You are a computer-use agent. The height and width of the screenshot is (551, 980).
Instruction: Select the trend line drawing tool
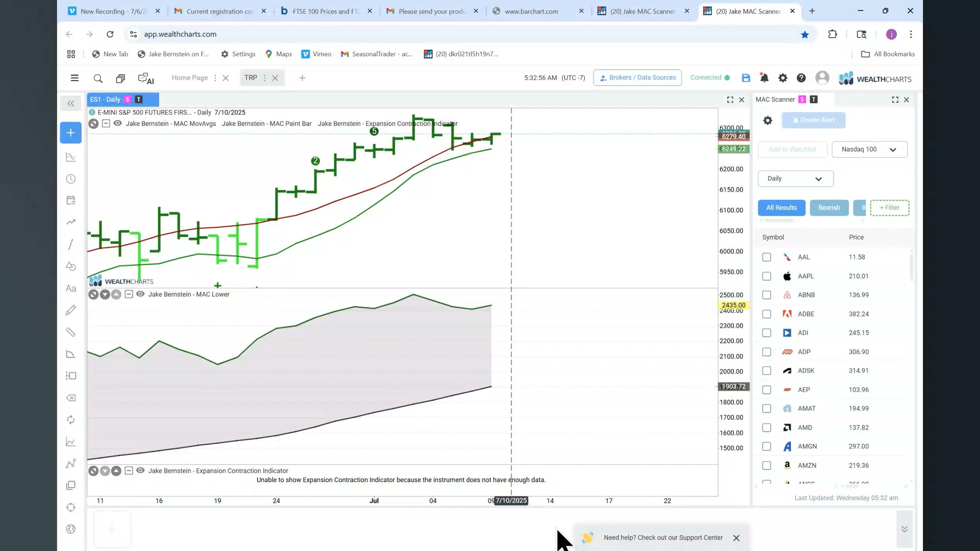(x=71, y=244)
